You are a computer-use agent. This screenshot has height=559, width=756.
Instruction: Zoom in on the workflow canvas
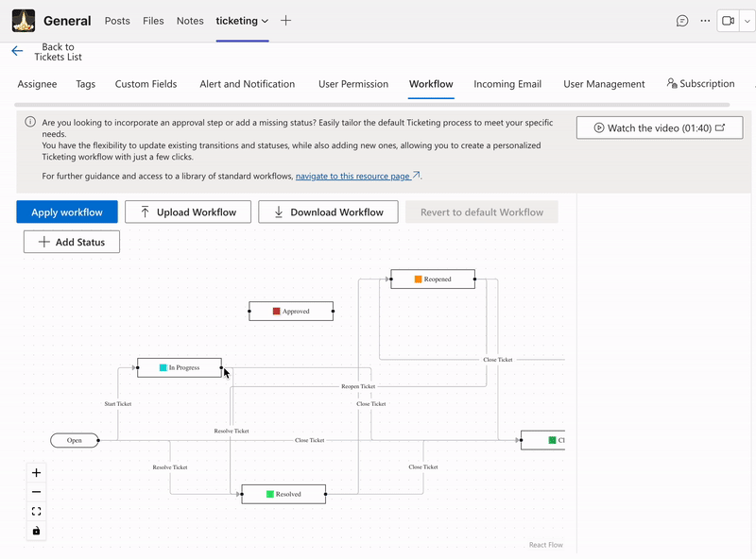pos(36,473)
